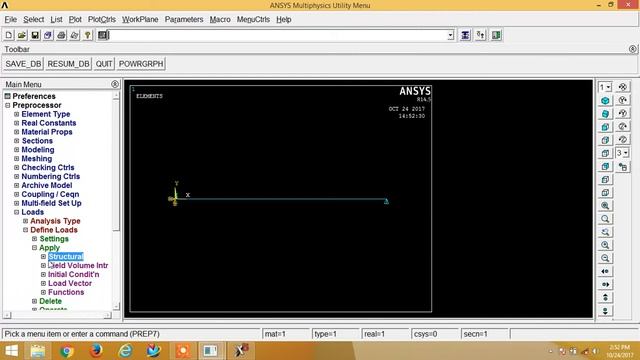Click the QUIT toolbar button

104,64
